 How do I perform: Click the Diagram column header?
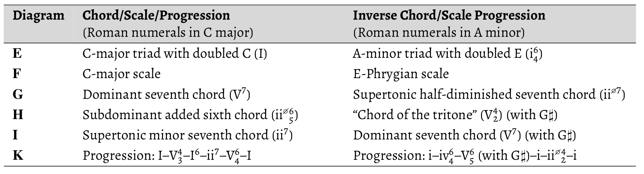(39, 16)
